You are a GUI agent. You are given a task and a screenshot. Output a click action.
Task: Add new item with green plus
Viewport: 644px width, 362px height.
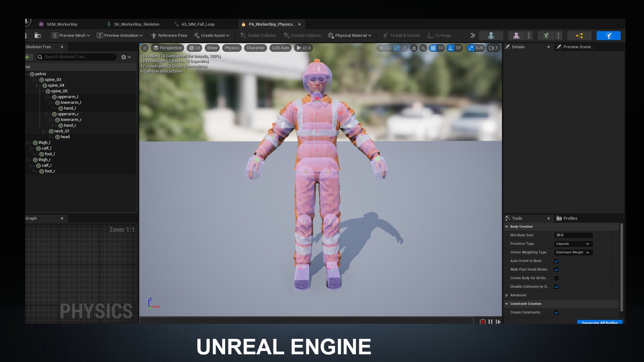(x=27, y=57)
